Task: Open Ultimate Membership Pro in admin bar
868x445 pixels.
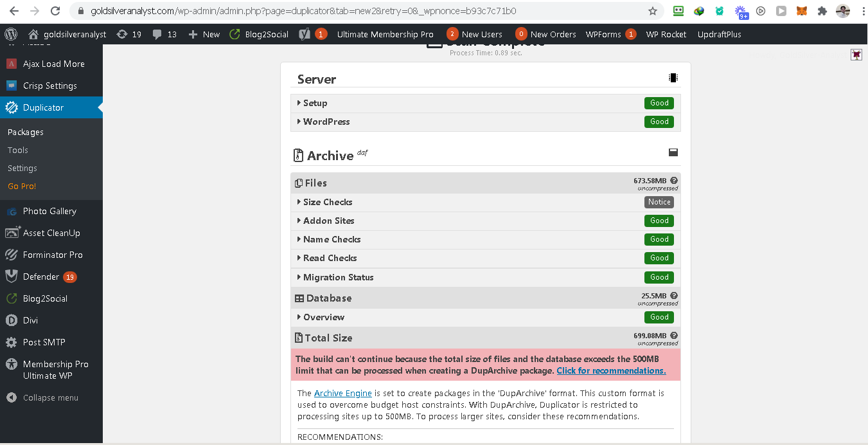Action: (385, 34)
